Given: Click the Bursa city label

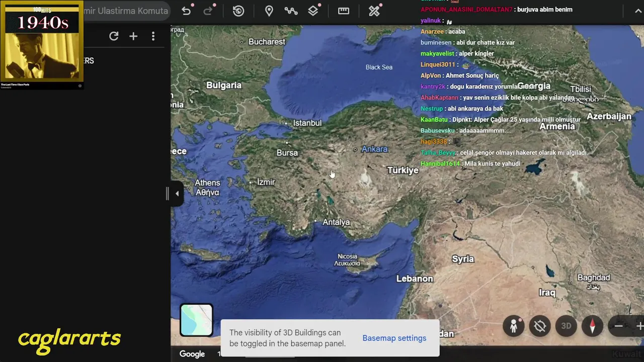Looking at the screenshot, I should (x=287, y=153).
